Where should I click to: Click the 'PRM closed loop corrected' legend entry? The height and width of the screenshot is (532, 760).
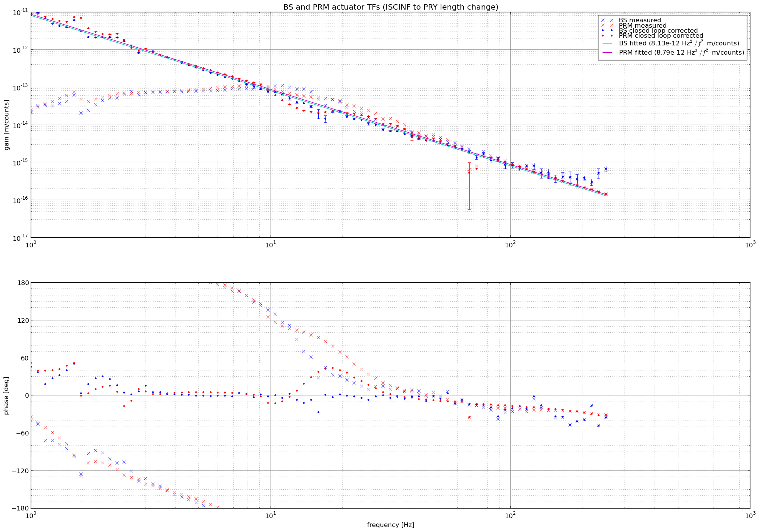(x=661, y=35)
